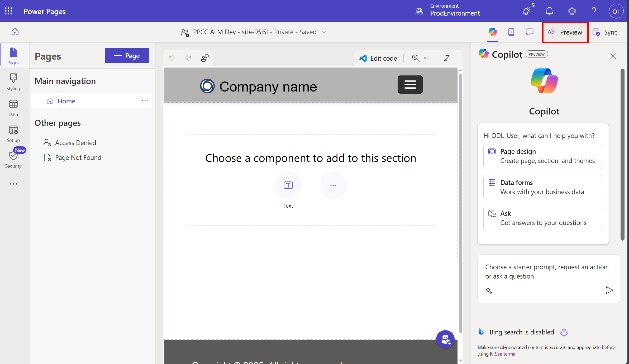This screenshot has height=364, width=629.
Task: Open the on-canvas Copilot assistant
Action: [x=445, y=339]
